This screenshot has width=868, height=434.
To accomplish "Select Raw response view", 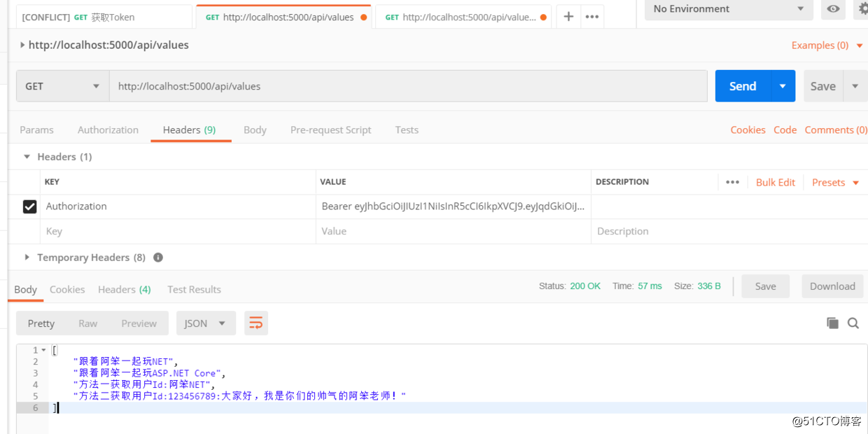I will pyautogui.click(x=88, y=323).
